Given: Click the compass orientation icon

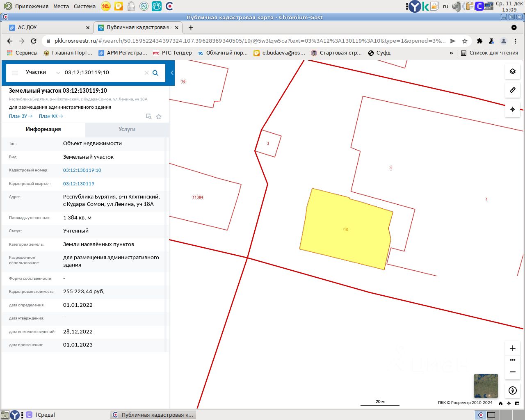Looking at the screenshot, I should pos(513,390).
